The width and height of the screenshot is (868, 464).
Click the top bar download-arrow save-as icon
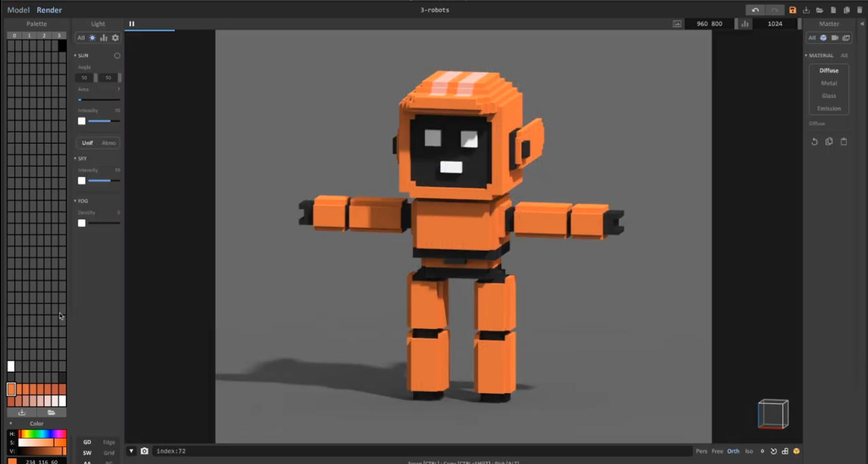tap(806, 10)
